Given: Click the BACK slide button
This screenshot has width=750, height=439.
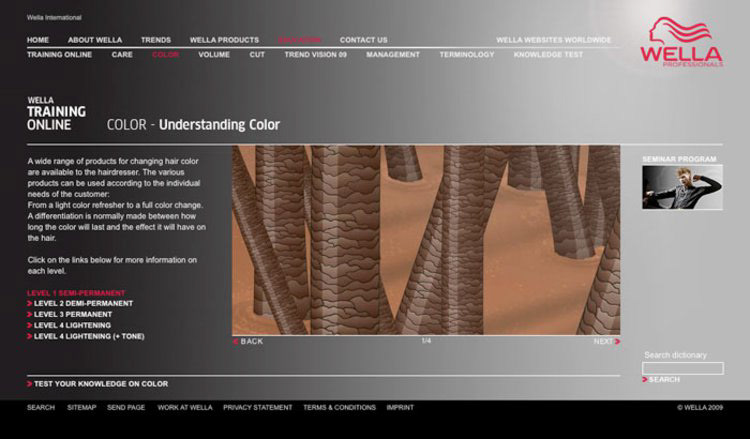Looking at the screenshot, I should pyautogui.click(x=248, y=341).
